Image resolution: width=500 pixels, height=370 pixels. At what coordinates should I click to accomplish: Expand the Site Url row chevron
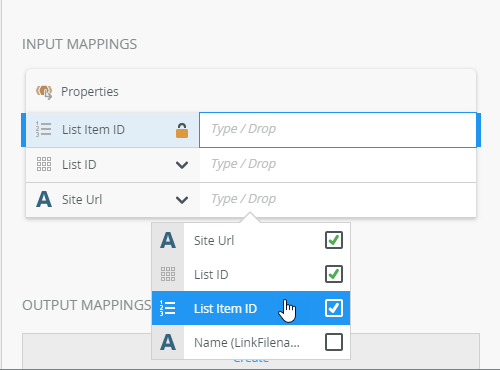pyautogui.click(x=182, y=200)
